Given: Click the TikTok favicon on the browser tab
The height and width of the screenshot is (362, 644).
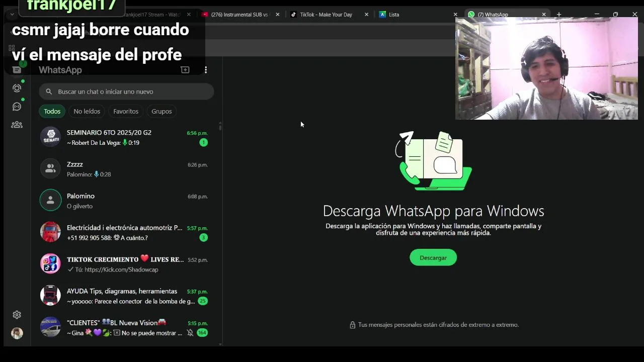Looking at the screenshot, I should pos(293,15).
